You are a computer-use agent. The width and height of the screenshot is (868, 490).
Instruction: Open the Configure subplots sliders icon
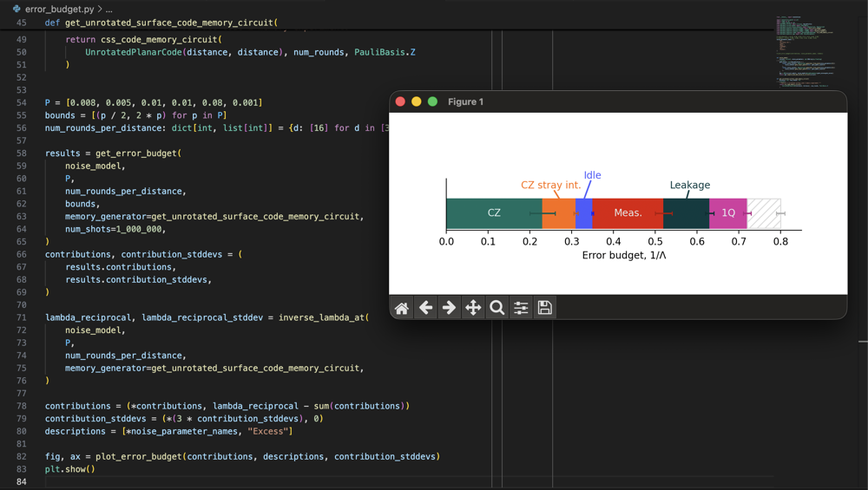point(521,308)
